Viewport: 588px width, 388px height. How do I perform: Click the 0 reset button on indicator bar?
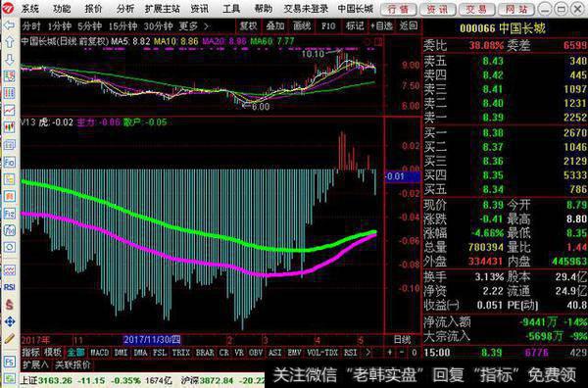click(x=414, y=353)
